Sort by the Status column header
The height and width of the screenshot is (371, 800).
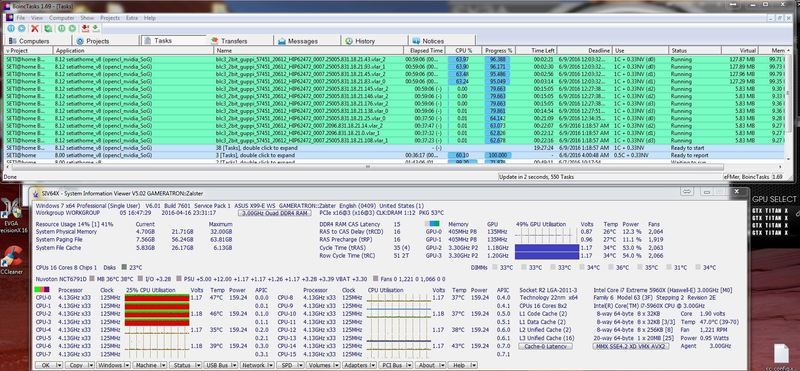[x=695, y=51]
